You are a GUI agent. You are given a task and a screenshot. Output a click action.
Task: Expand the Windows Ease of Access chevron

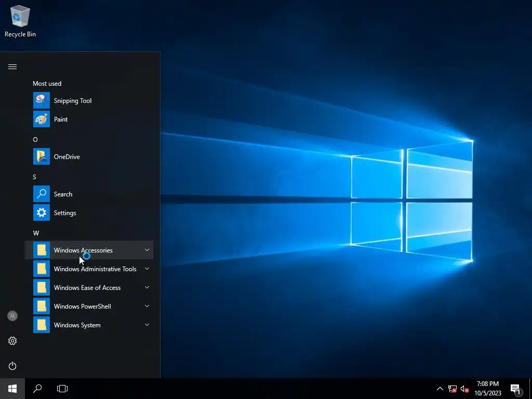(x=147, y=287)
